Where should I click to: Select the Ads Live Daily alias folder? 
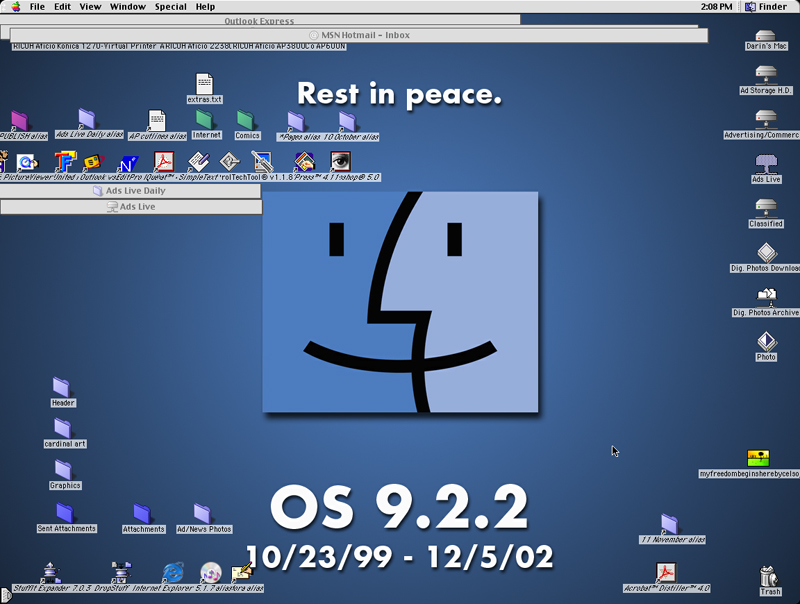pos(87,119)
